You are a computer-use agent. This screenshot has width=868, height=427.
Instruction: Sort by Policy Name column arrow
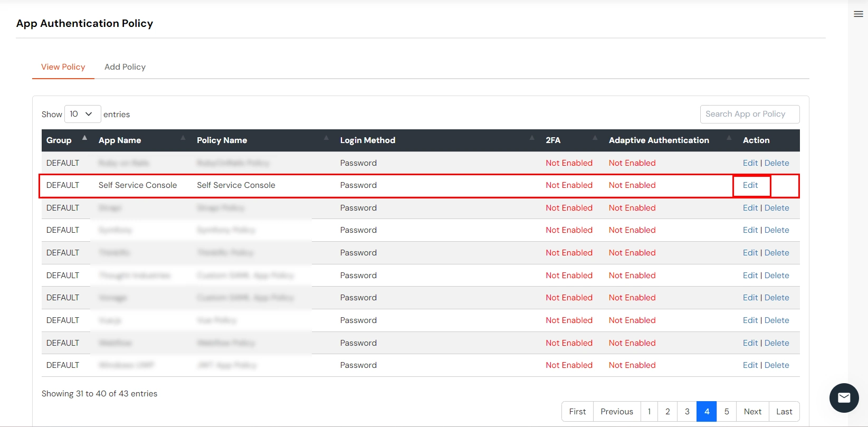[326, 138]
